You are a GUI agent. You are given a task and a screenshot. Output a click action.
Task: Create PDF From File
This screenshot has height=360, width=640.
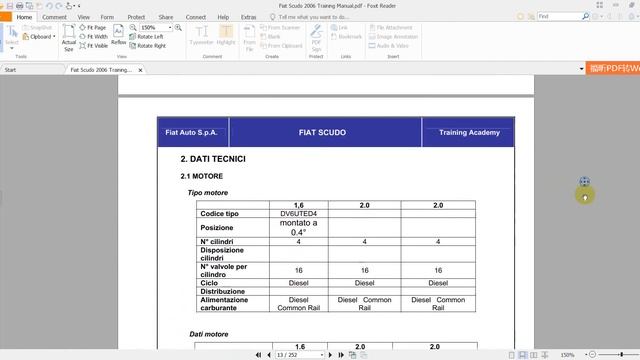pyautogui.click(x=249, y=38)
